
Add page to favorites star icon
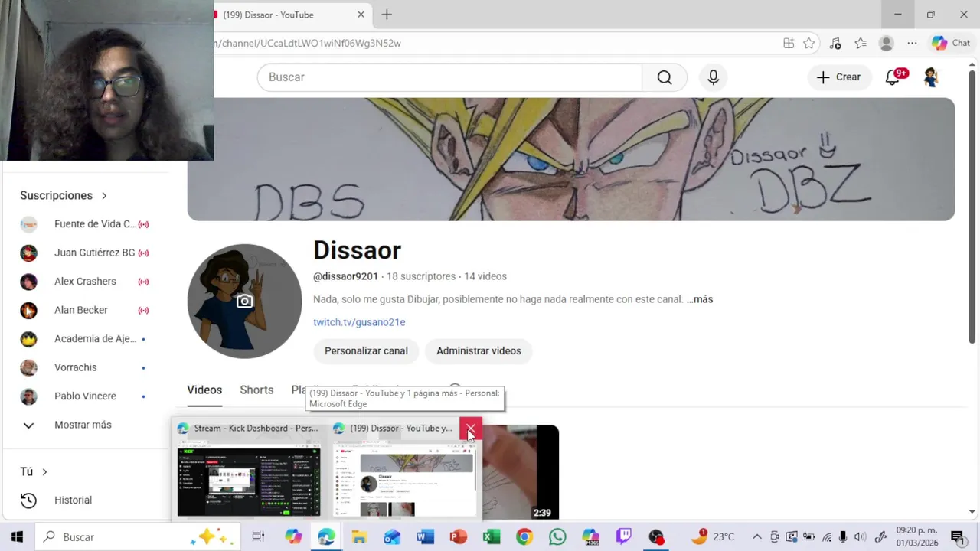click(x=809, y=44)
